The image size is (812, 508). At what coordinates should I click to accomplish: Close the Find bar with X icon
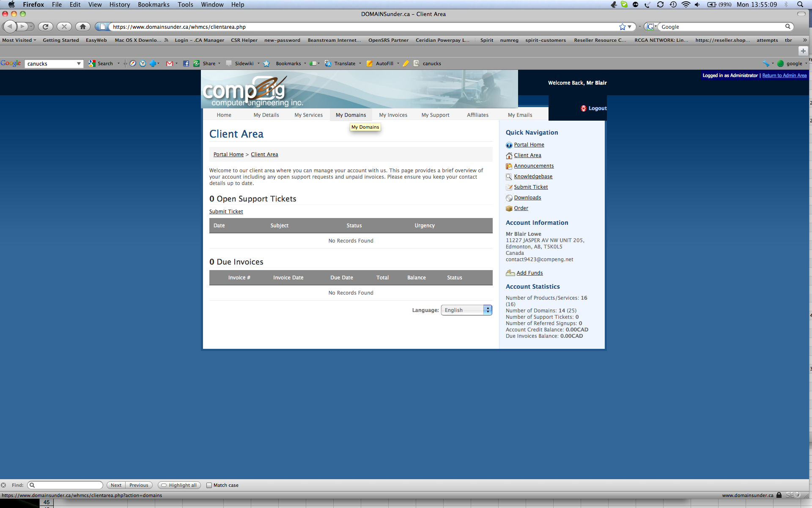pyautogui.click(x=3, y=485)
